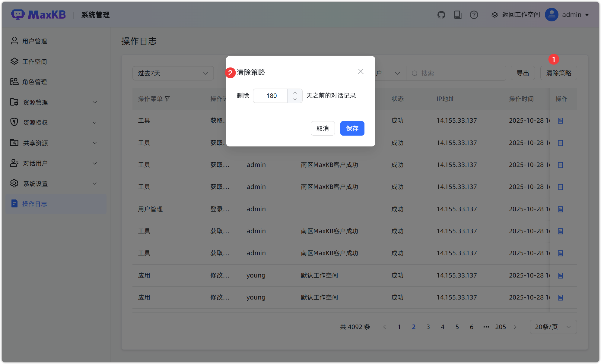The image size is (601, 364).
Task: Click the 取消 button
Action: tap(323, 128)
